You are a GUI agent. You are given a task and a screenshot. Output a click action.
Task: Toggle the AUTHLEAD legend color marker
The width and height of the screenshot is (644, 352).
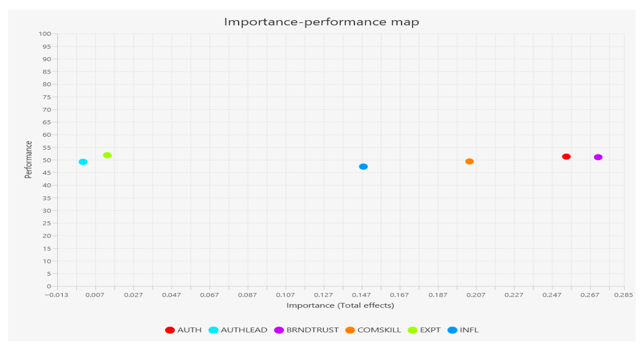click(213, 330)
